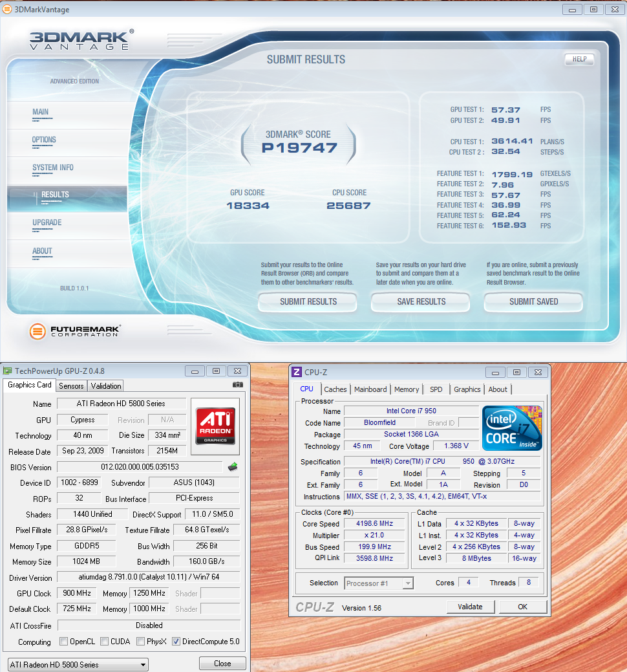Click the SUBMIT RESULTS button
The width and height of the screenshot is (627, 672).
(308, 301)
